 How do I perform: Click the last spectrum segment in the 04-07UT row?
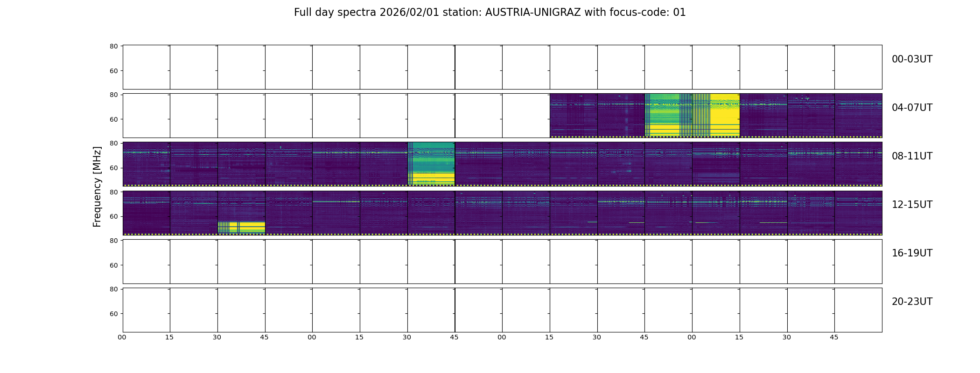coord(858,115)
